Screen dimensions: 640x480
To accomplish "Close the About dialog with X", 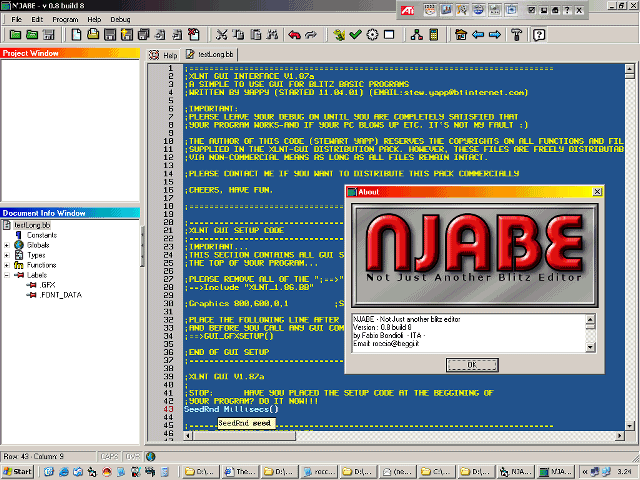I will coord(597,191).
